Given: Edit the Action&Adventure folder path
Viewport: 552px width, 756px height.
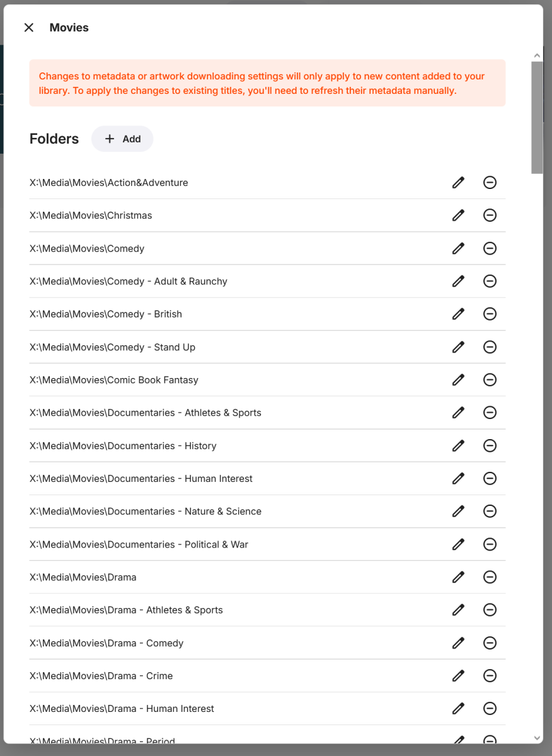Looking at the screenshot, I should tap(458, 182).
